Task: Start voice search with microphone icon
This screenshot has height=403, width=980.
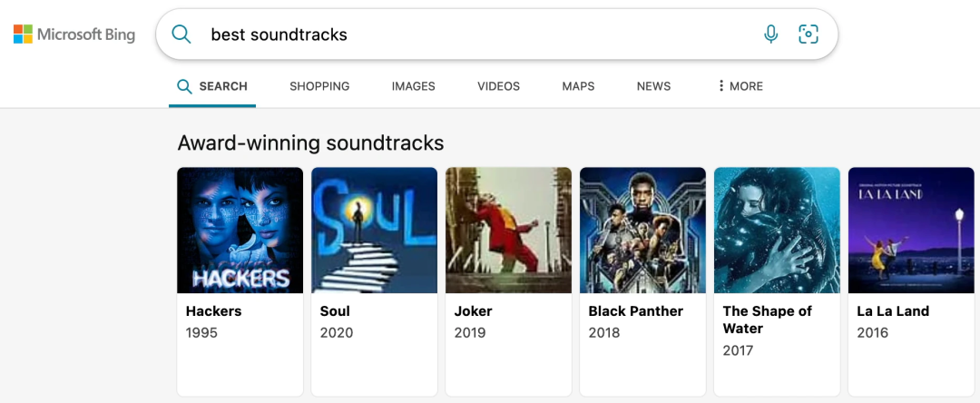Action: pos(771,34)
